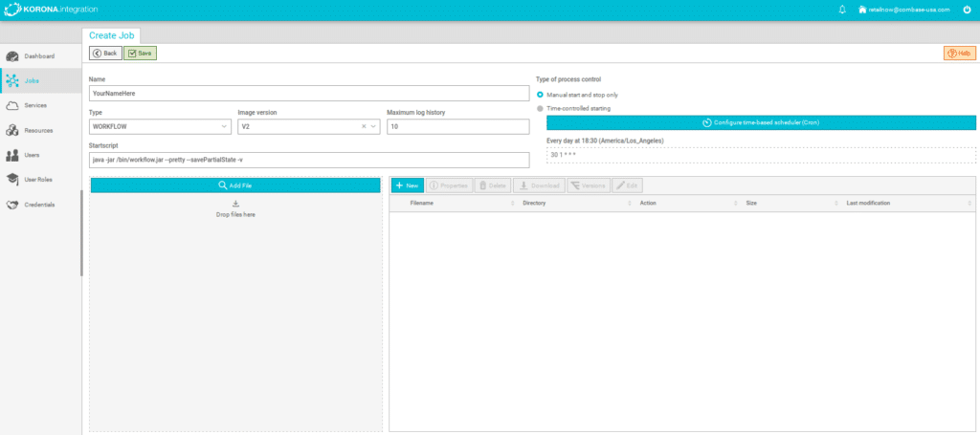The image size is (980, 435).
Task: Clear the Image version V2 selection
Action: pyautogui.click(x=364, y=126)
